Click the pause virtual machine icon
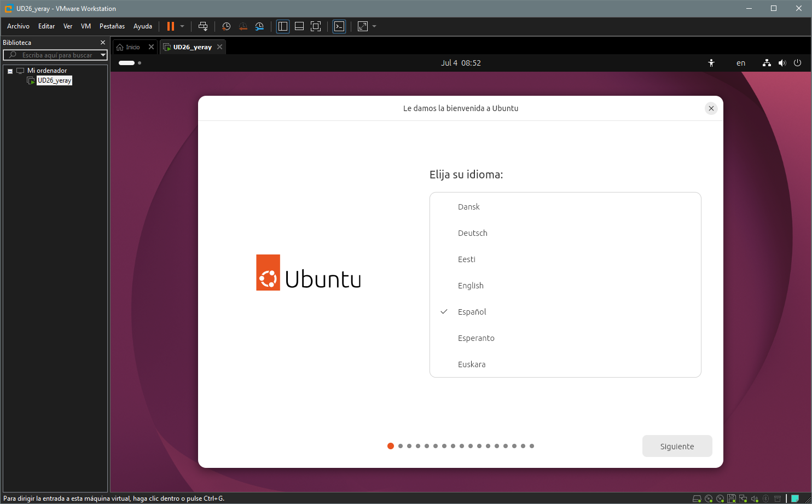Screen dimensions: 812x504 coord(171,26)
